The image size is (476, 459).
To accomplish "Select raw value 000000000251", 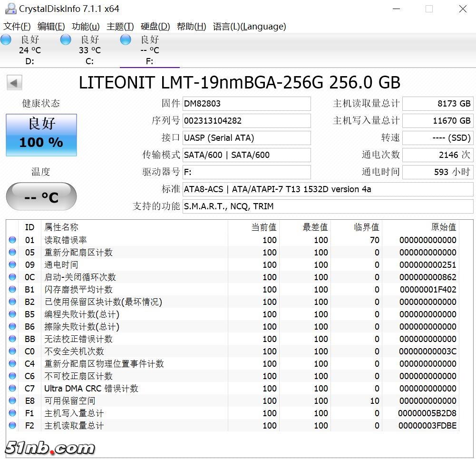I will (x=427, y=265).
